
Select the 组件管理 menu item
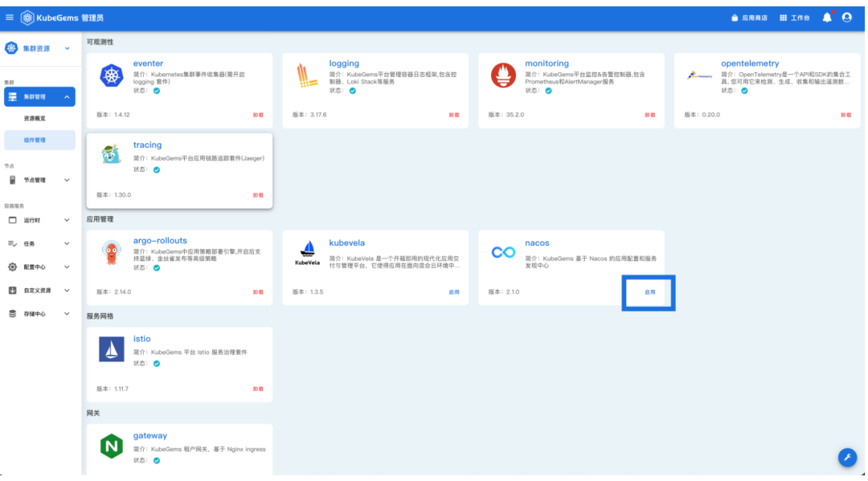pyautogui.click(x=39, y=140)
